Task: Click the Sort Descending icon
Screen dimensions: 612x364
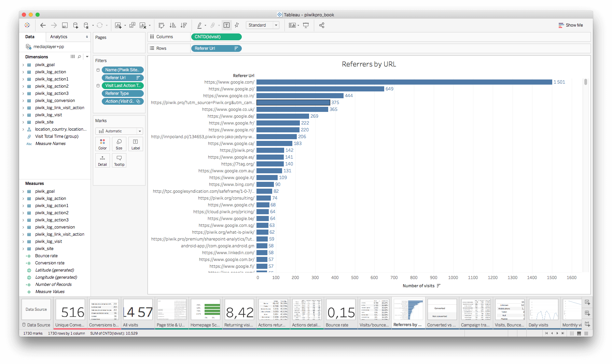Action: pyautogui.click(x=184, y=25)
